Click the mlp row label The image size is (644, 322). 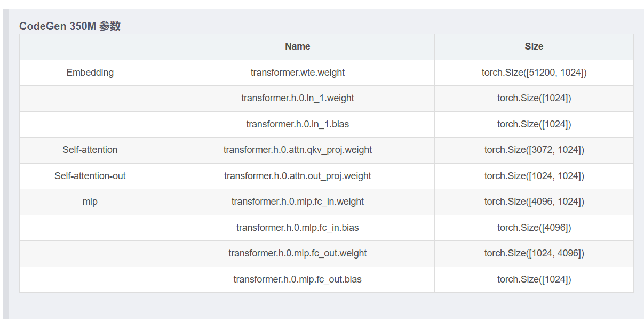point(90,202)
